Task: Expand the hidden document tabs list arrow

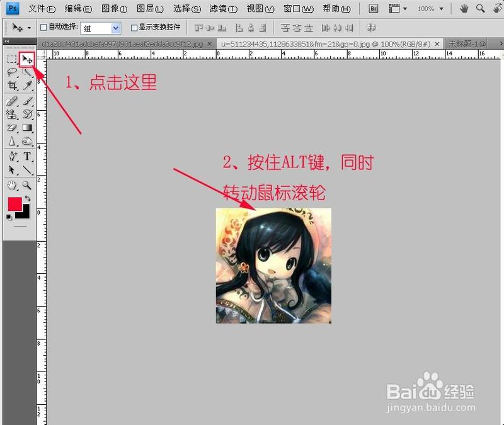Action: tap(501, 43)
